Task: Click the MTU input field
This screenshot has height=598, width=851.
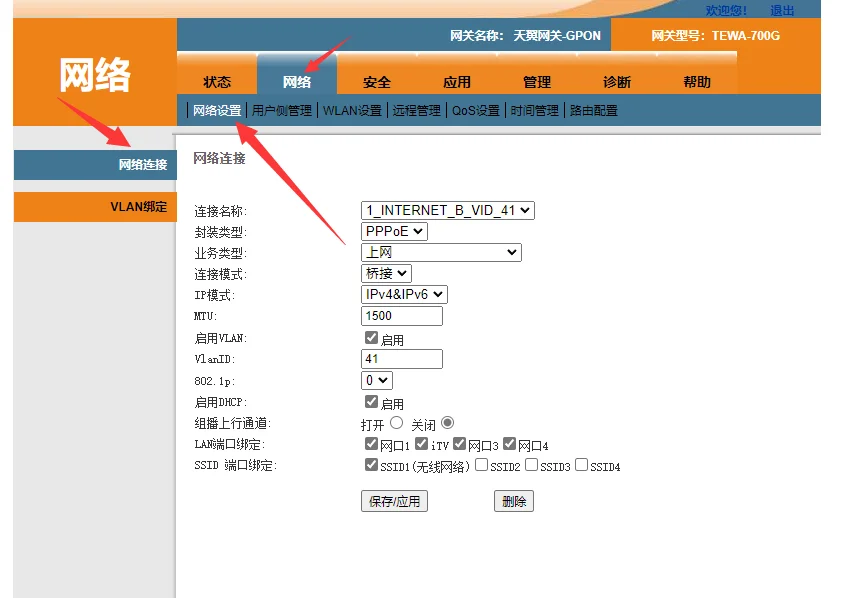Action: click(x=402, y=316)
